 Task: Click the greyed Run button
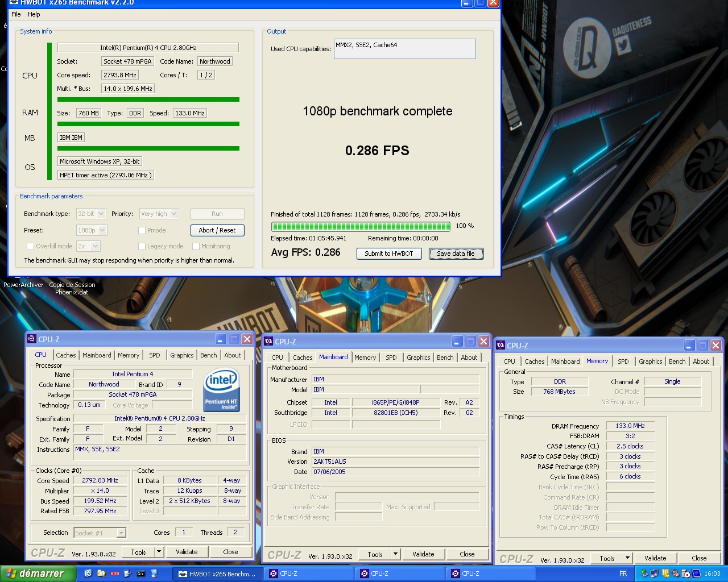click(x=217, y=214)
